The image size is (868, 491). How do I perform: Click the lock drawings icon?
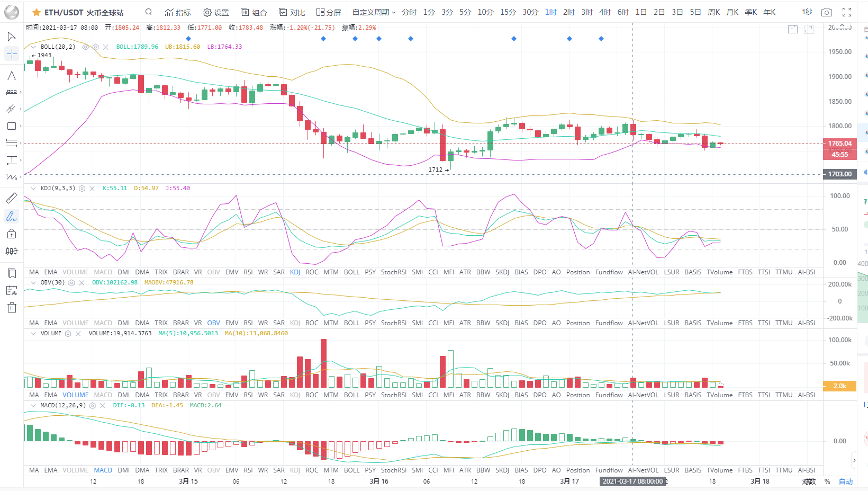tap(11, 234)
